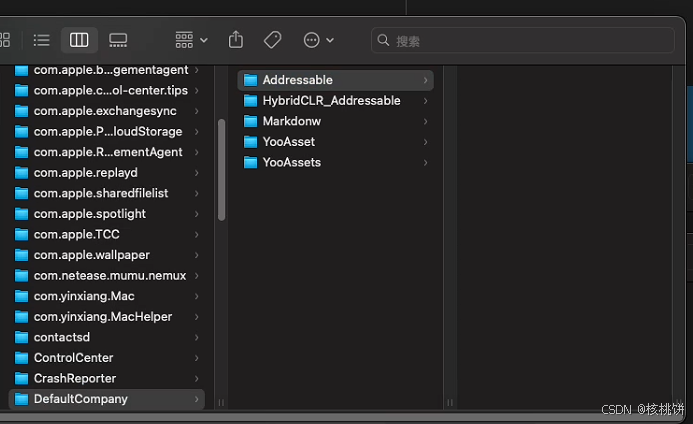
Task: Expand DefaultCompany row chevron
Action: [196, 399]
